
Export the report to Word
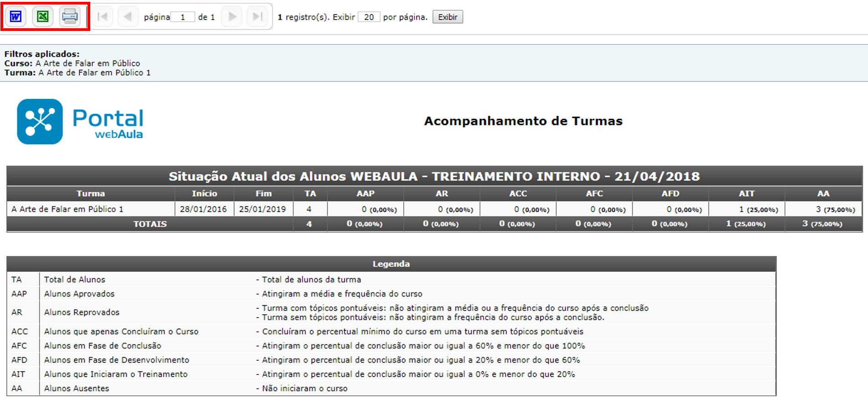[x=16, y=17]
